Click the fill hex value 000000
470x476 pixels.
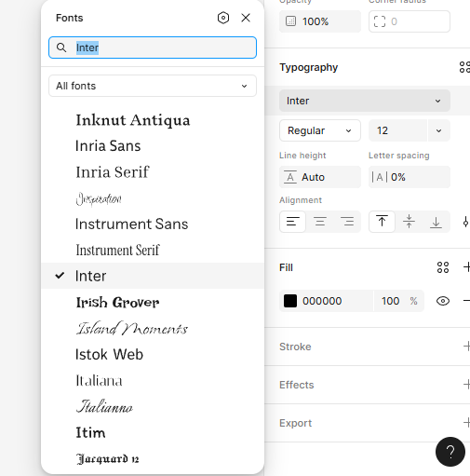(x=322, y=301)
